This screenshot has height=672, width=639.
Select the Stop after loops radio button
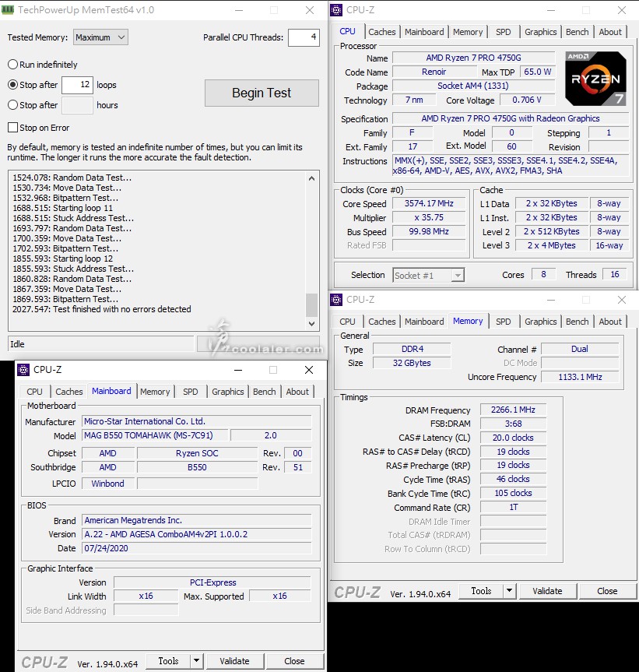[13, 85]
